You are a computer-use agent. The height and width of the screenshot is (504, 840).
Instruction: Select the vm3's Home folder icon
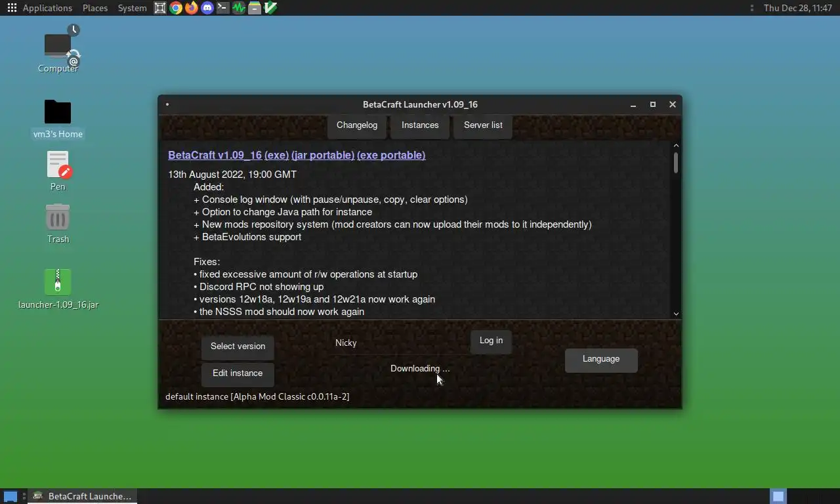coord(58,119)
